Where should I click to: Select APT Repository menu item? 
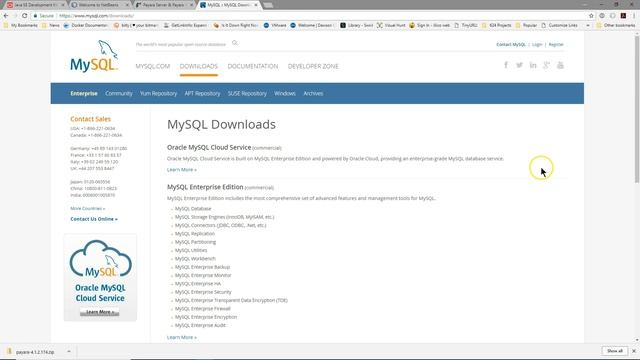tap(202, 93)
